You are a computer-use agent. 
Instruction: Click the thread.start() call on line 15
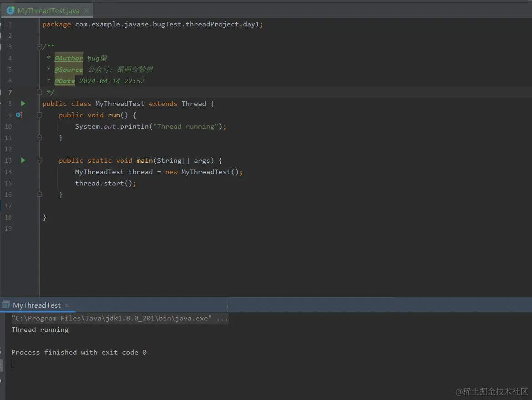103,183
